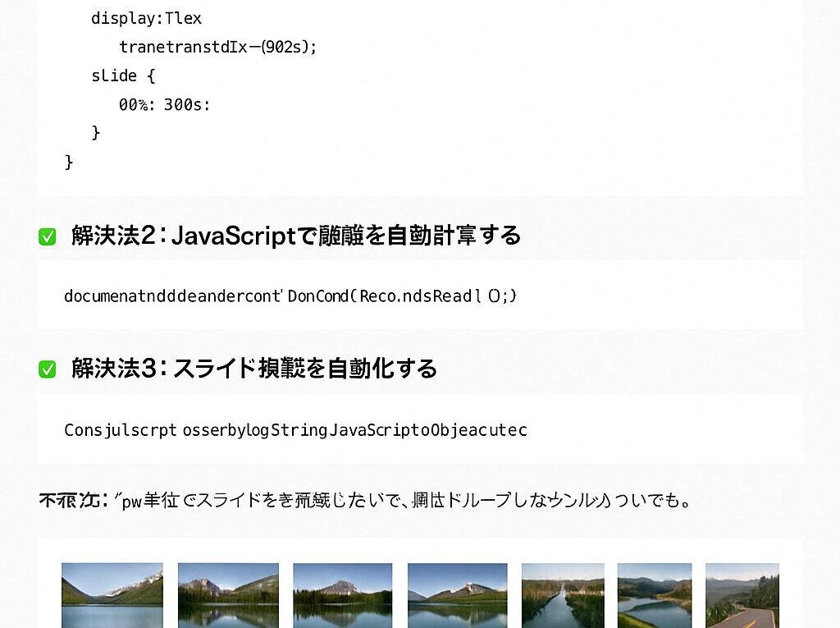The image size is (840, 628).
Task: Click the display:Tlex code line
Action: (x=146, y=18)
